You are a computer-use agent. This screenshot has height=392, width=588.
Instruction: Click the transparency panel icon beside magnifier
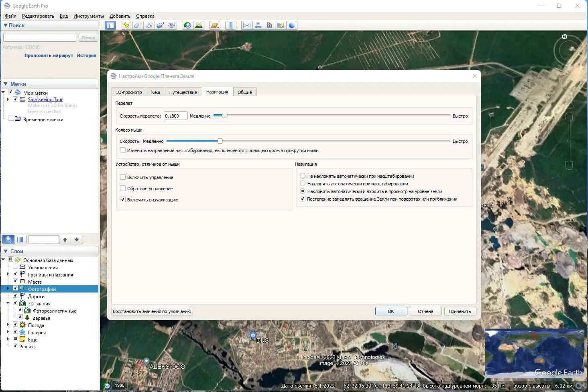tap(20, 240)
